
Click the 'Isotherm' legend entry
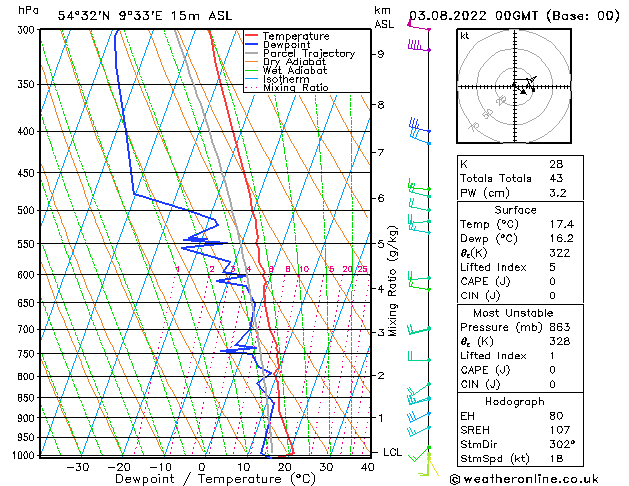(x=278, y=79)
